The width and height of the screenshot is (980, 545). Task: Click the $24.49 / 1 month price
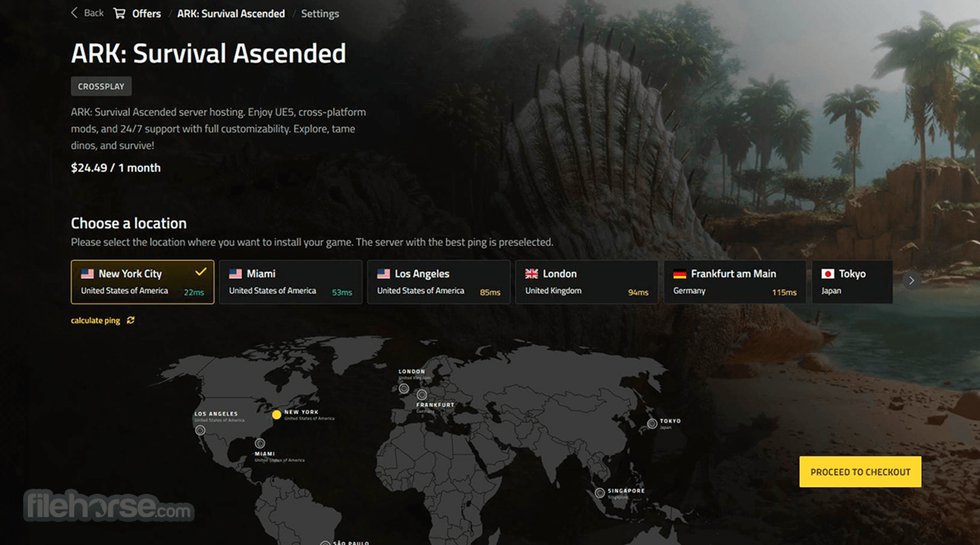coord(116,167)
